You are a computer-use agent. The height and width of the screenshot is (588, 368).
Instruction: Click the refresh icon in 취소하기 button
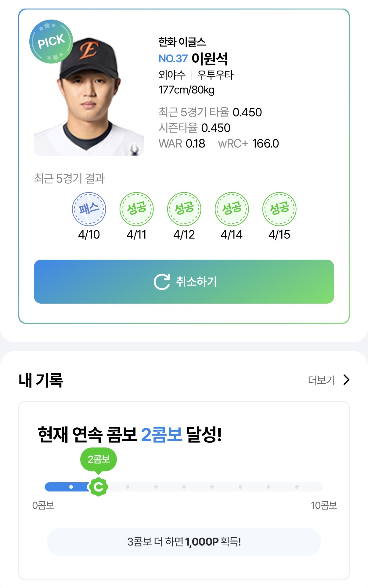click(x=161, y=282)
